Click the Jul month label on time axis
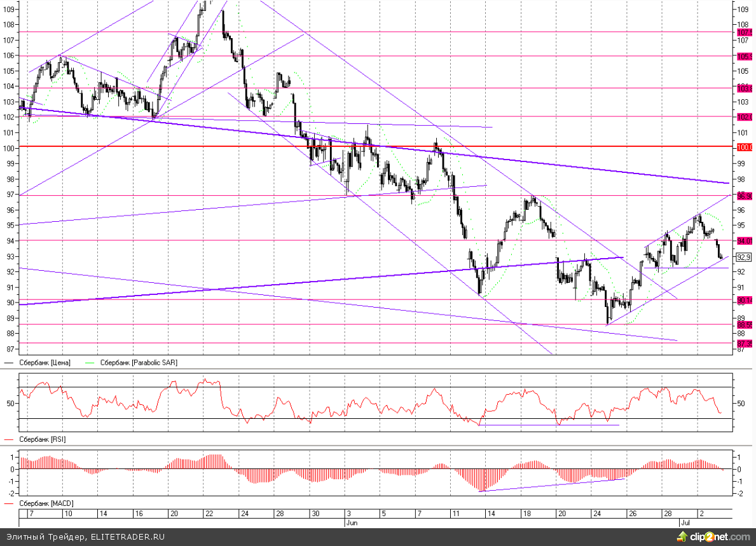This screenshot has height=546, width=756. coord(684,521)
